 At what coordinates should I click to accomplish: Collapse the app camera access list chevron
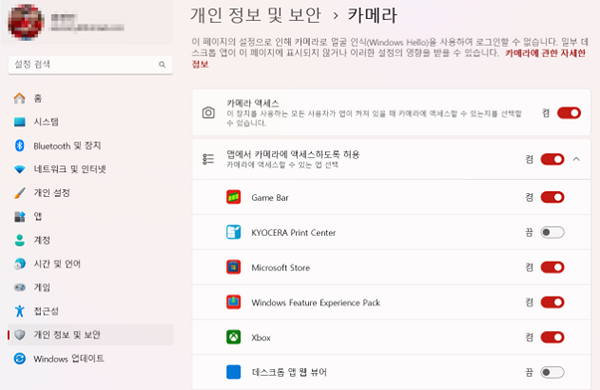(576, 159)
